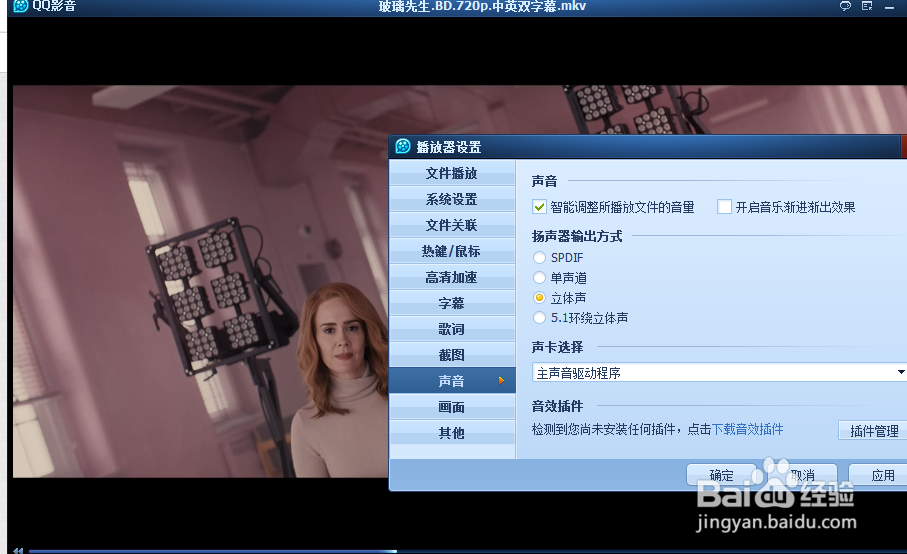The width and height of the screenshot is (907, 554).
Task: Open the 文件播放 settings tab
Action: pyautogui.click(x=452, y=173)
